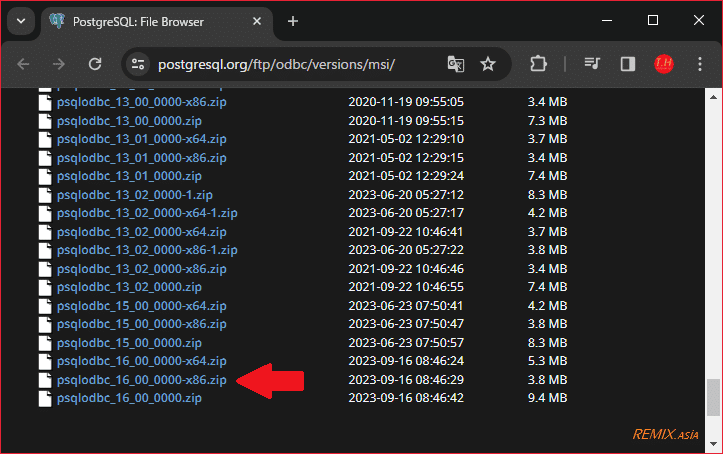The image size is (723, 454).
Task: Download psqlodbc_13_00_0000.zip
Action: tap(129, 121)
